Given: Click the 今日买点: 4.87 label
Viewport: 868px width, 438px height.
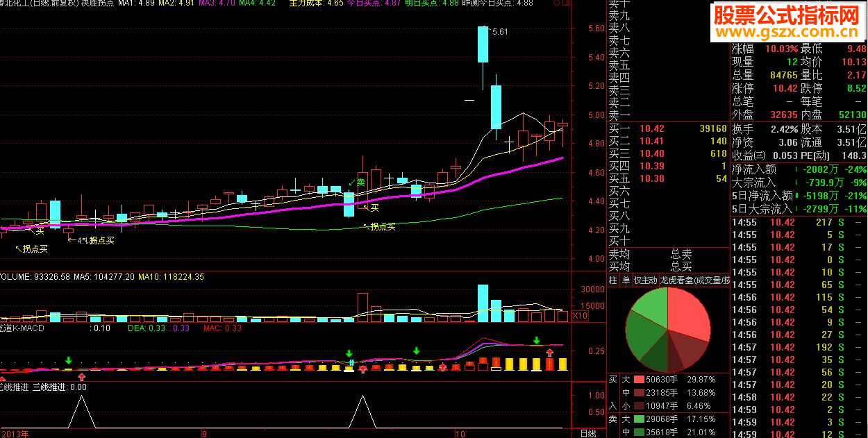Looking at the screenshot, I should point(373,3).
